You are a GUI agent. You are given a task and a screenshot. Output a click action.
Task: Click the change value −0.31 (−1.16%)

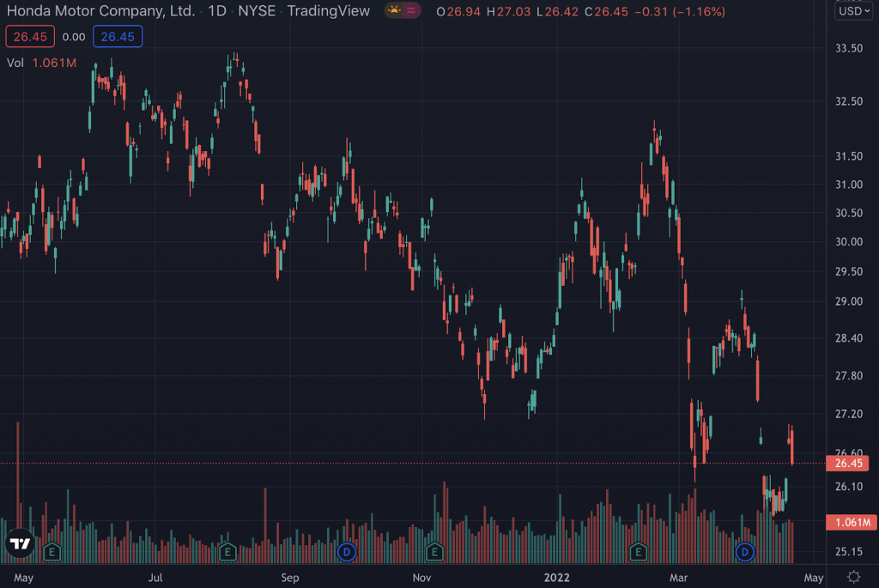click(x=680, y=11)
